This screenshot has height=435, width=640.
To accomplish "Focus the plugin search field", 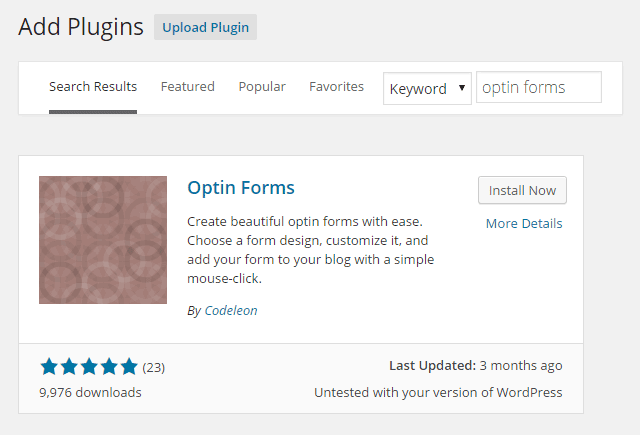I will (539, 87).
